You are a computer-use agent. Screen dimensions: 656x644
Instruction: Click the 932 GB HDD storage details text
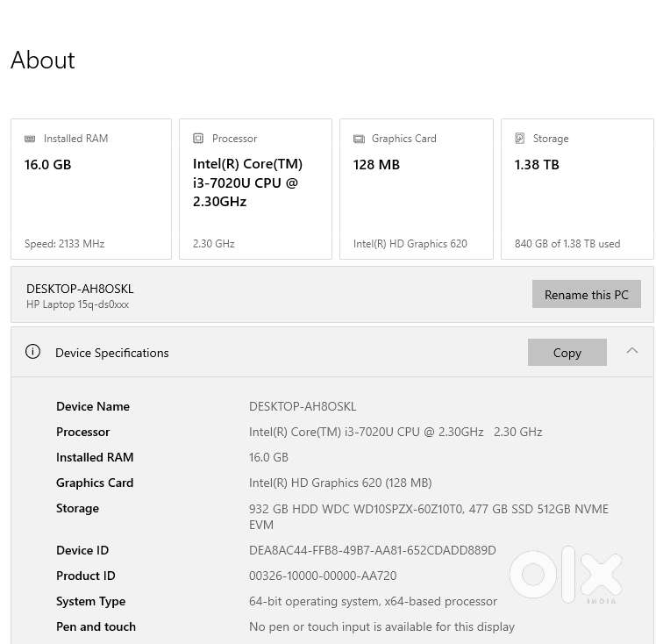coord(428,516)
